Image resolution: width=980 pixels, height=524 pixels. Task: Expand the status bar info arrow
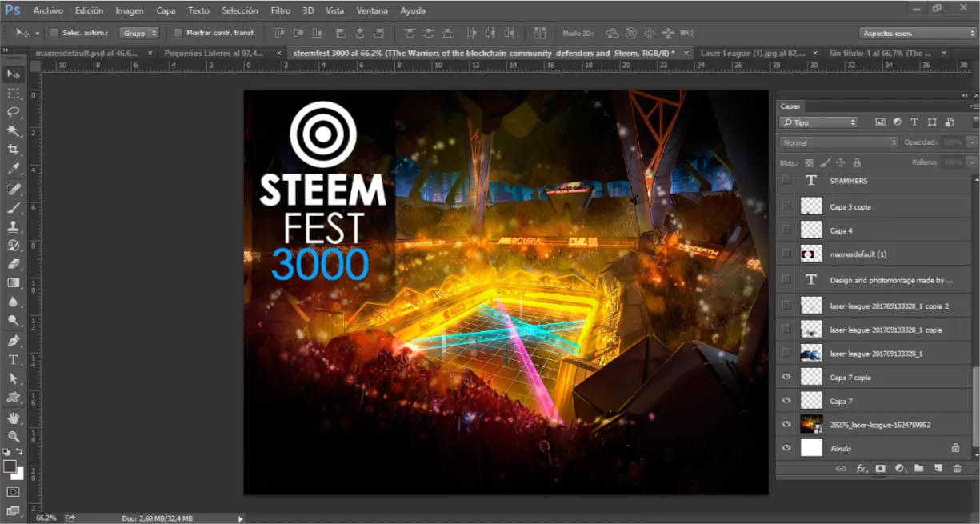(x=241, y=518)
